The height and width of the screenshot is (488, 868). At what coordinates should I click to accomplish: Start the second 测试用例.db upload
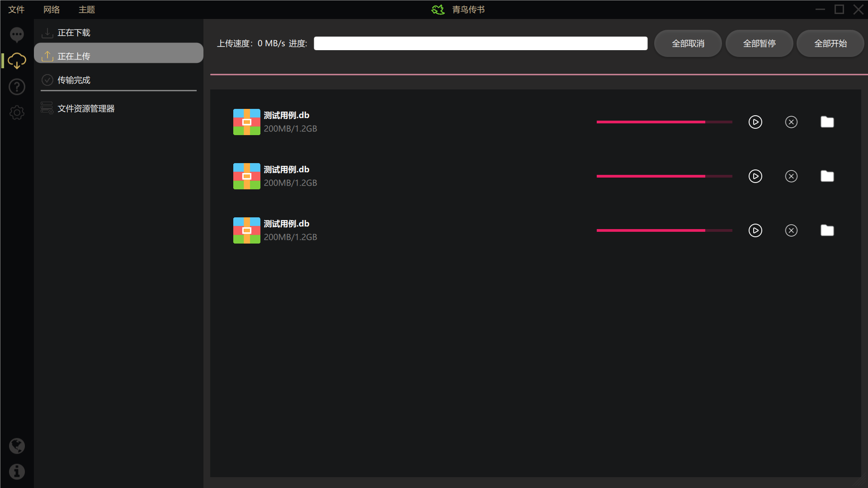[755, 176]
